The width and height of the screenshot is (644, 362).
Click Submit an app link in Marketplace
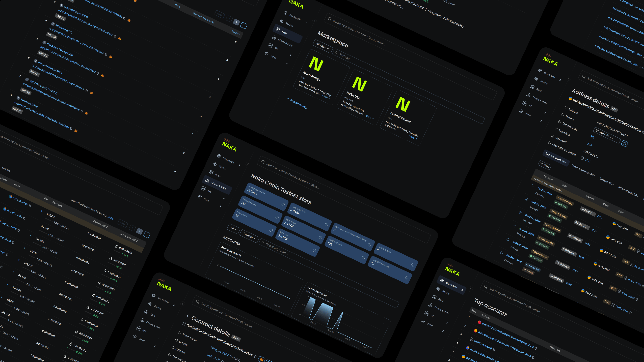[297, 103]
